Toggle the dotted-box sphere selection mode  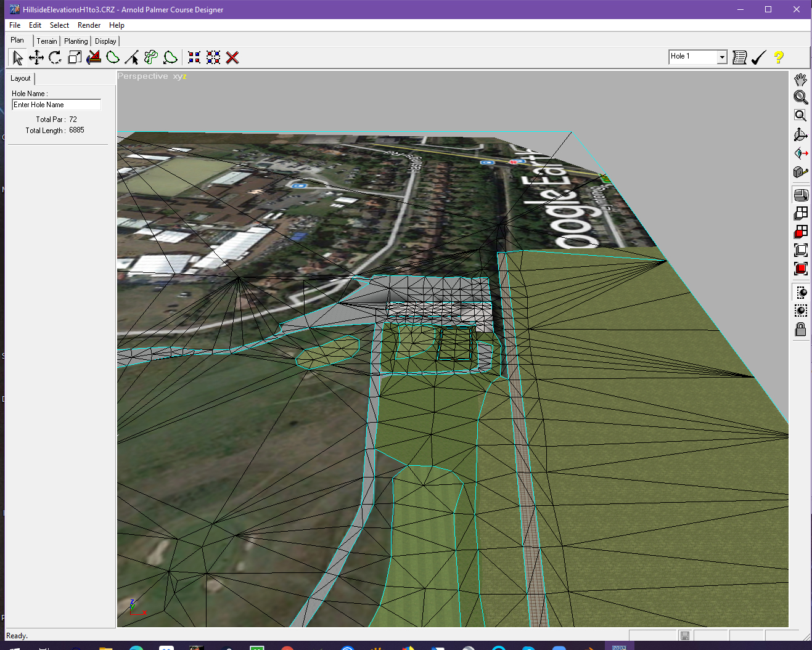tap(801, 311)
